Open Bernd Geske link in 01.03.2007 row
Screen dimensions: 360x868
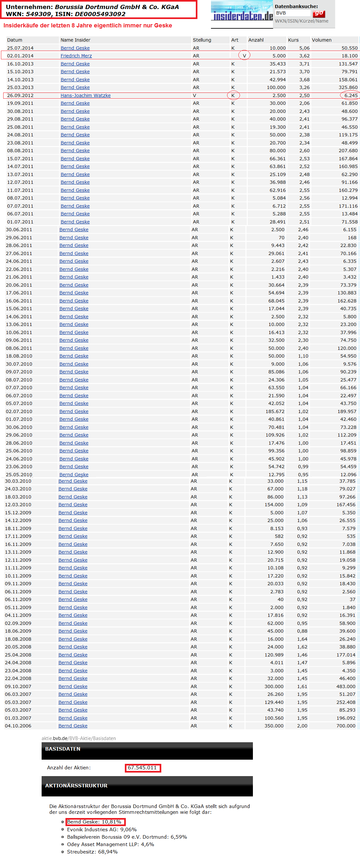pyautogui.click(x=73, y=718)
